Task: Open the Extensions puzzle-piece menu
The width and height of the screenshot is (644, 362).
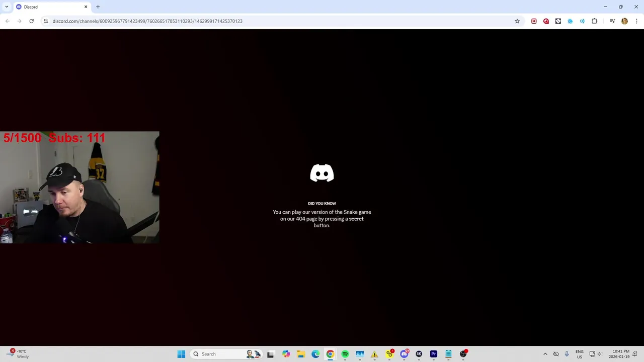Action: pos(595,21)
